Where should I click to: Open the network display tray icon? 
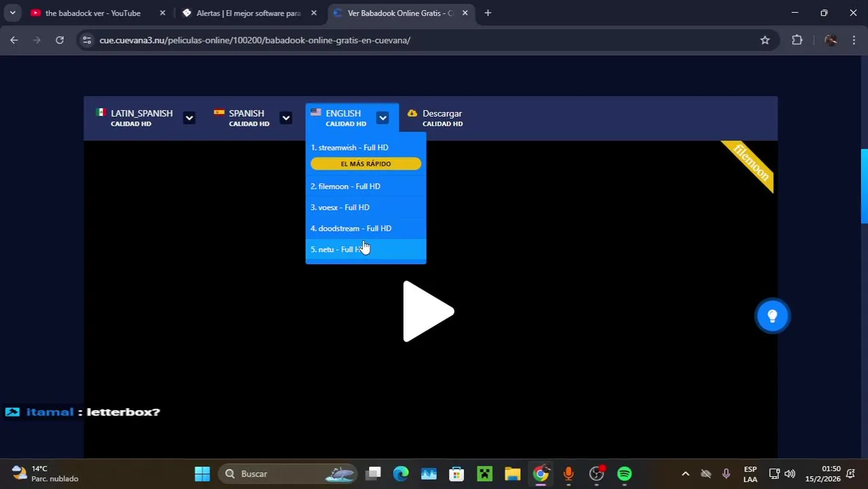click(x=774, y=473)
